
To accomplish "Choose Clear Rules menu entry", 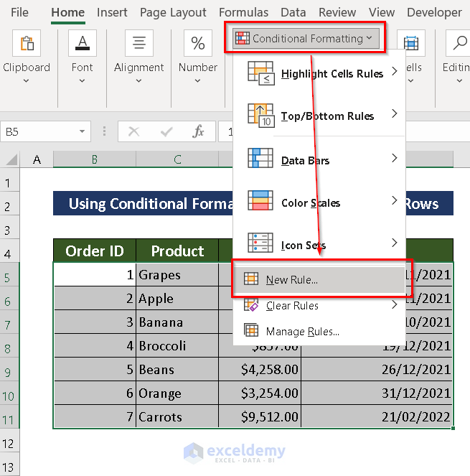I will [x=319, y=305].
